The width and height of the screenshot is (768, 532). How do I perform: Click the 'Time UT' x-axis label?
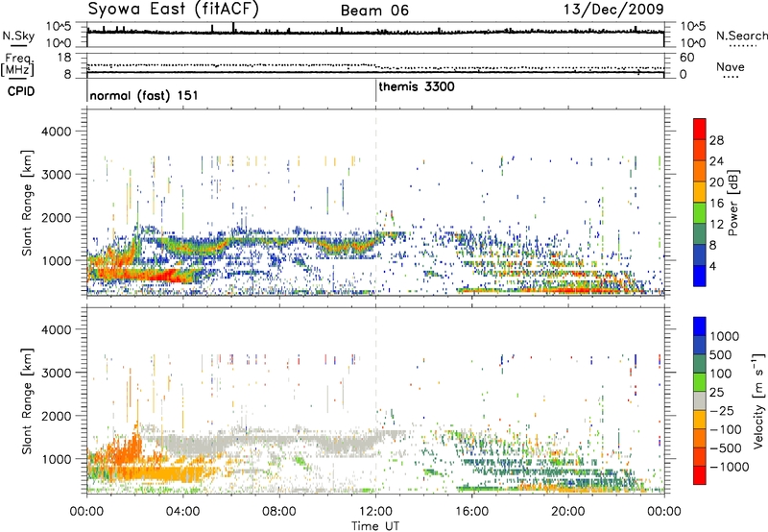point(375,526)
